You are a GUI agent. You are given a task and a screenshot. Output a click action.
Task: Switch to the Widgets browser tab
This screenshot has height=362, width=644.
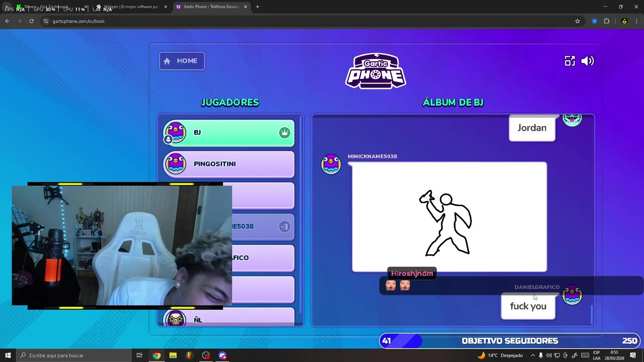(x=131, y=7)
